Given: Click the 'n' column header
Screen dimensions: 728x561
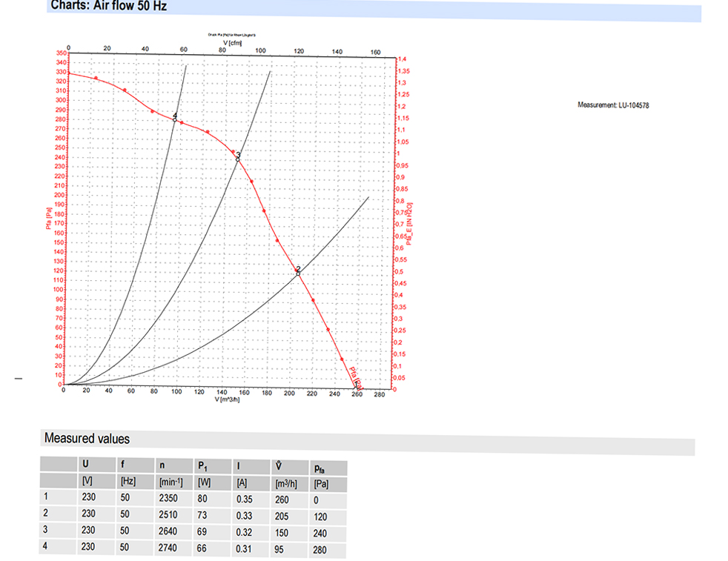Looking at the screenshot, I should click(162, 465).
